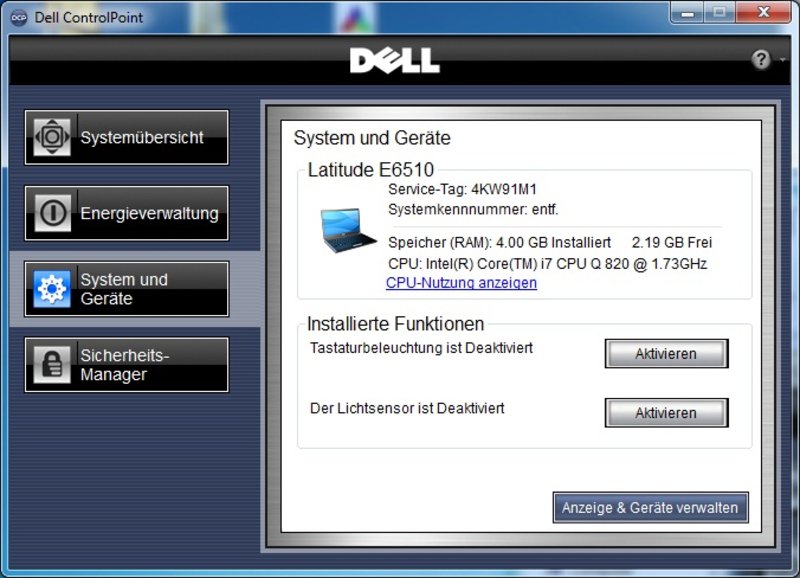Screen dimensions: 800x578
Task: Activate Tastaturbeleuchtung with Aktivieren button
Action: (666, 354)
